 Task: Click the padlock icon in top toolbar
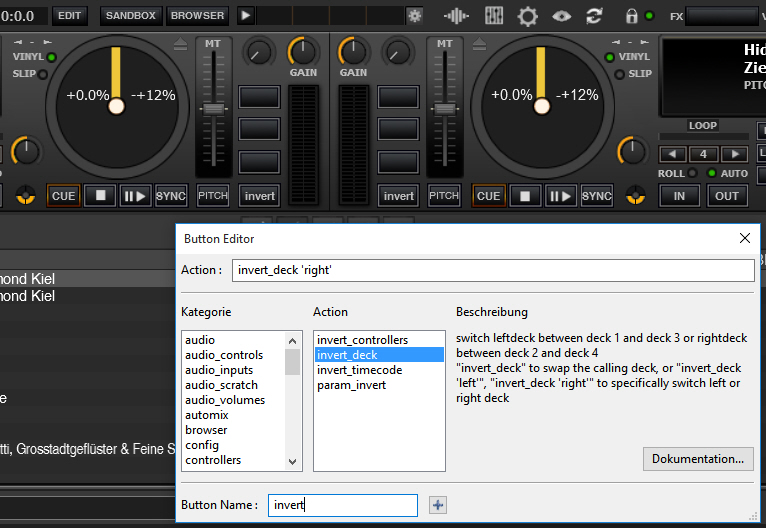[632, 16]
